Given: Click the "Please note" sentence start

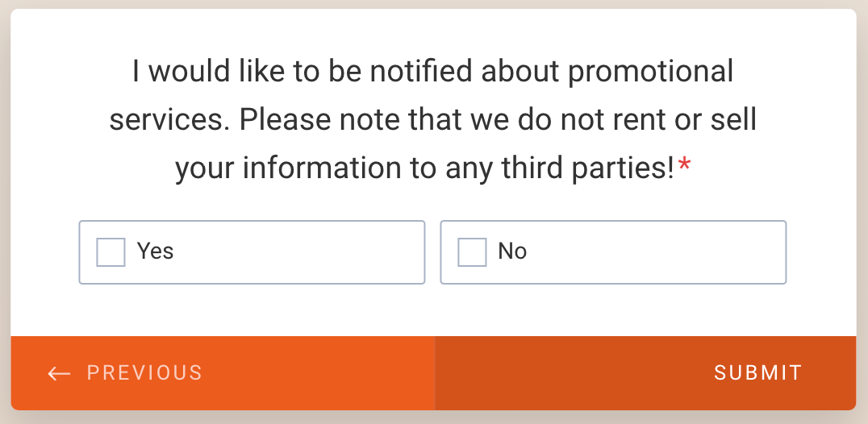Looking at the screenshot, I should [x=303, y=121].
